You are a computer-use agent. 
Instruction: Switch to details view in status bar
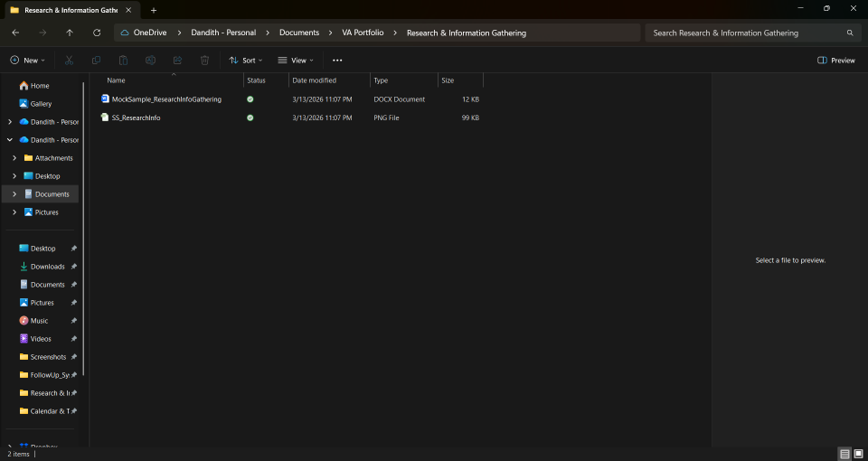[x=844, y=454]
